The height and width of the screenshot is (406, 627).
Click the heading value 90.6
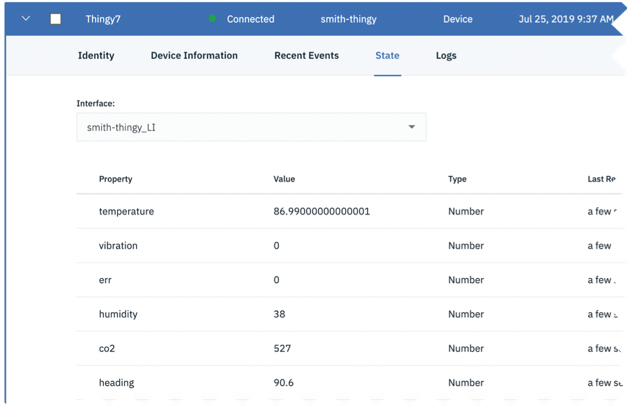tap(283, 383)
